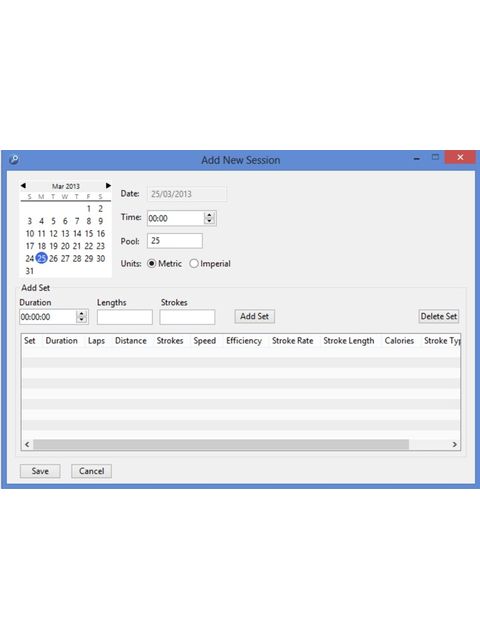Focus the Strokes input field
480x640 pixels.
pyautogui.click(x=187, y=317)
